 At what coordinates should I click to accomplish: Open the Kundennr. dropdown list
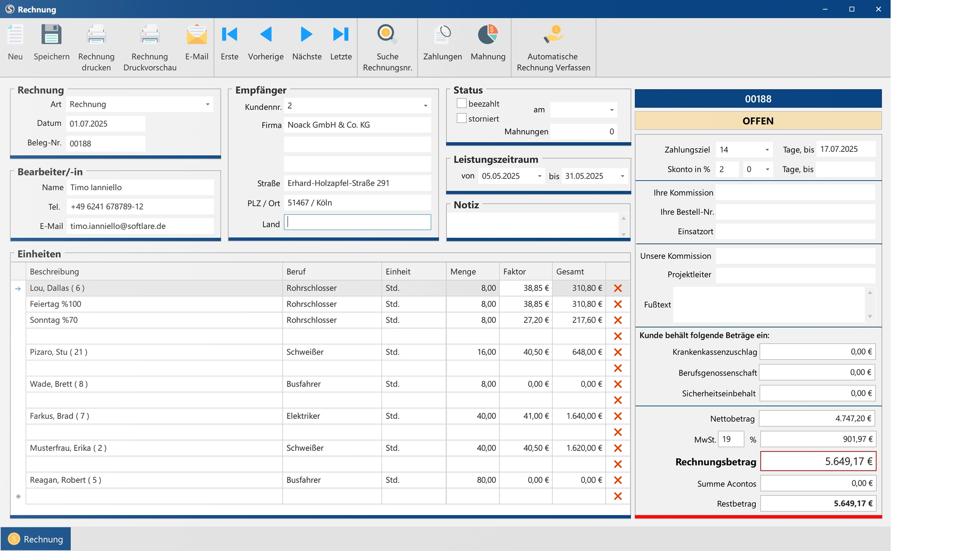425,106
